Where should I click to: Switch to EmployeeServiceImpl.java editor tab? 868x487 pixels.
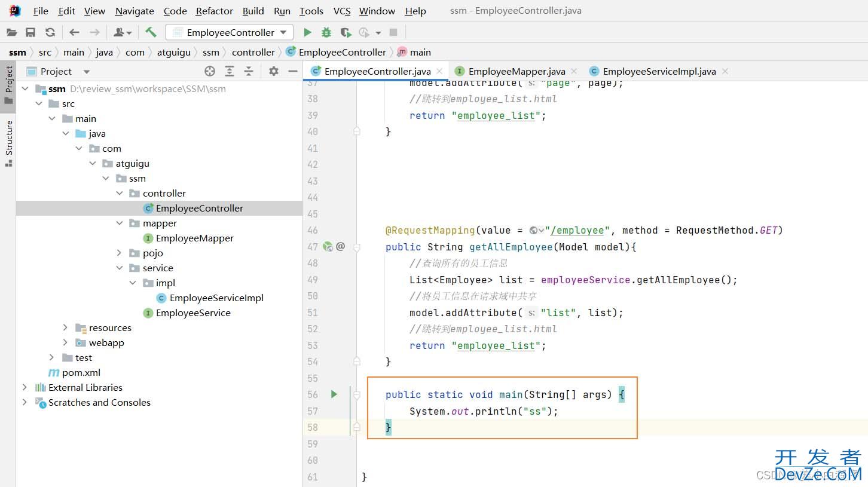coord(659,71)
